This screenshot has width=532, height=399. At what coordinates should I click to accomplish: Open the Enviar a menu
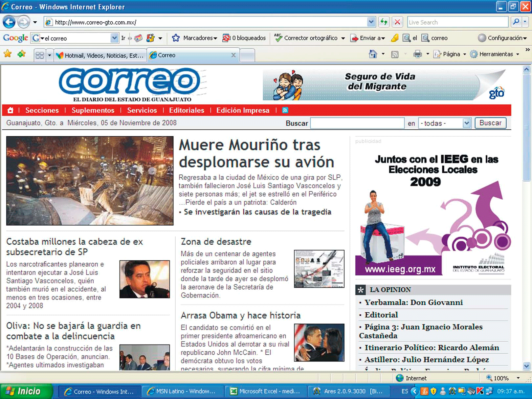pos(368,38)
